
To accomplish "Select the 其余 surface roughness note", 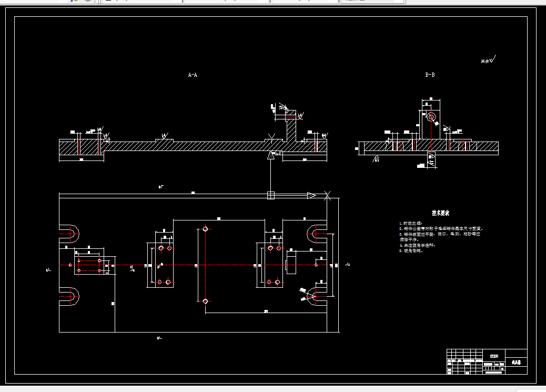I will (489, 59).
